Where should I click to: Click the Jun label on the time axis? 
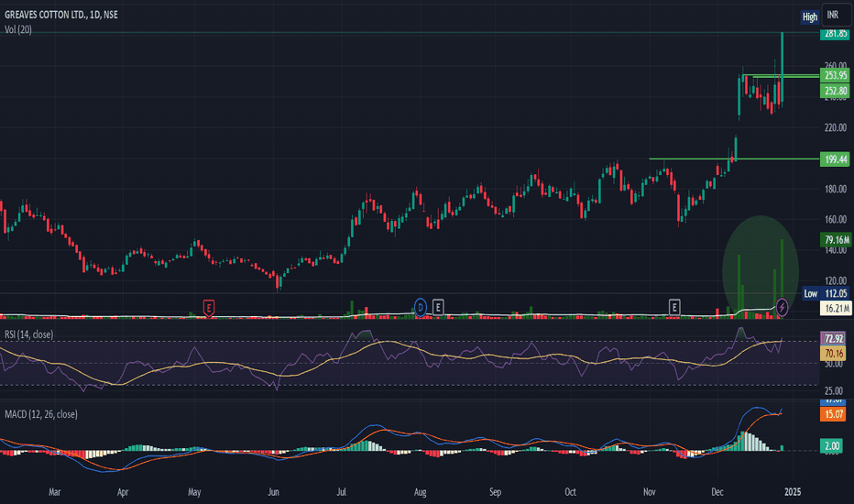pos(273,491)
